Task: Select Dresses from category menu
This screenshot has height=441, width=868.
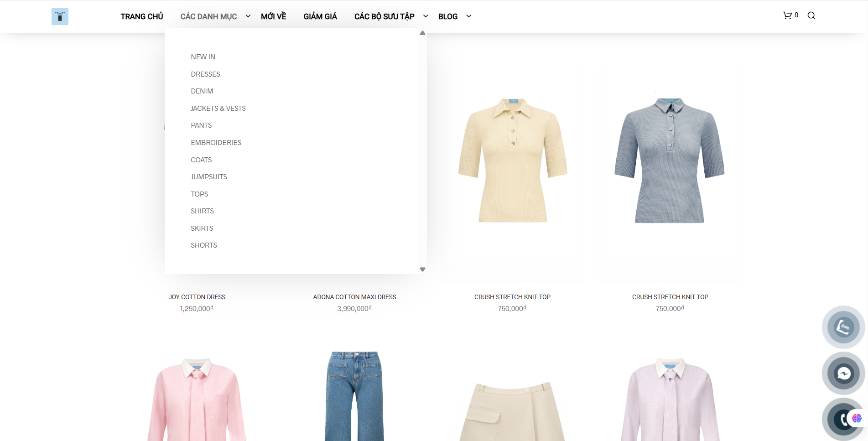Action: pyautogui.click(x=205, y=74)
